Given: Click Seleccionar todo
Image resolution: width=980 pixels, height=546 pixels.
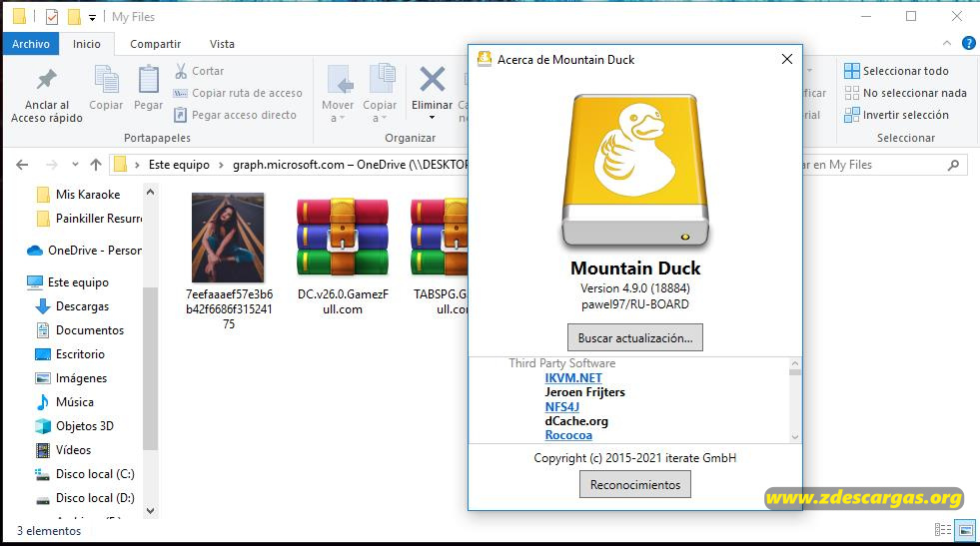Looking at the screenshot, I should click(x=896, y=71).
